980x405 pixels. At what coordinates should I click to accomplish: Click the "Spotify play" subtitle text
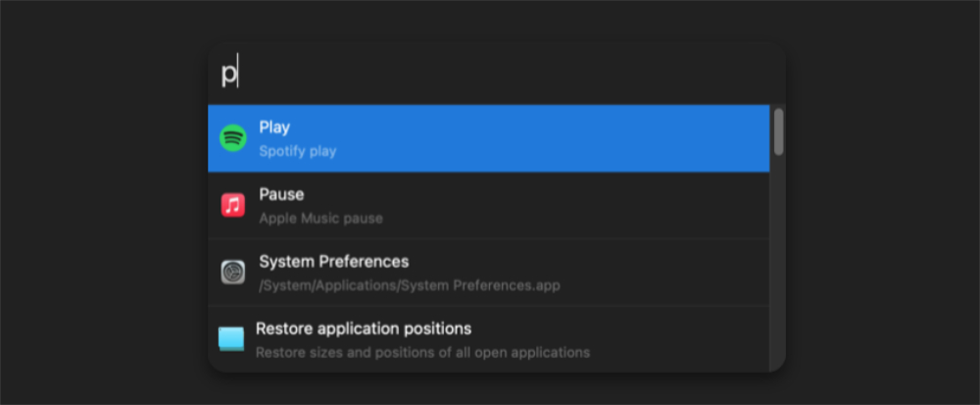click(297, 152)
